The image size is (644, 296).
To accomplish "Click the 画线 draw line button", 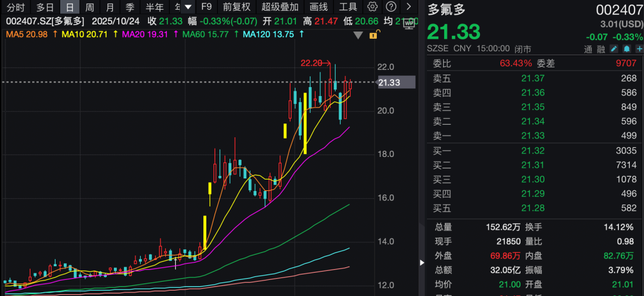I will (319, 7).
